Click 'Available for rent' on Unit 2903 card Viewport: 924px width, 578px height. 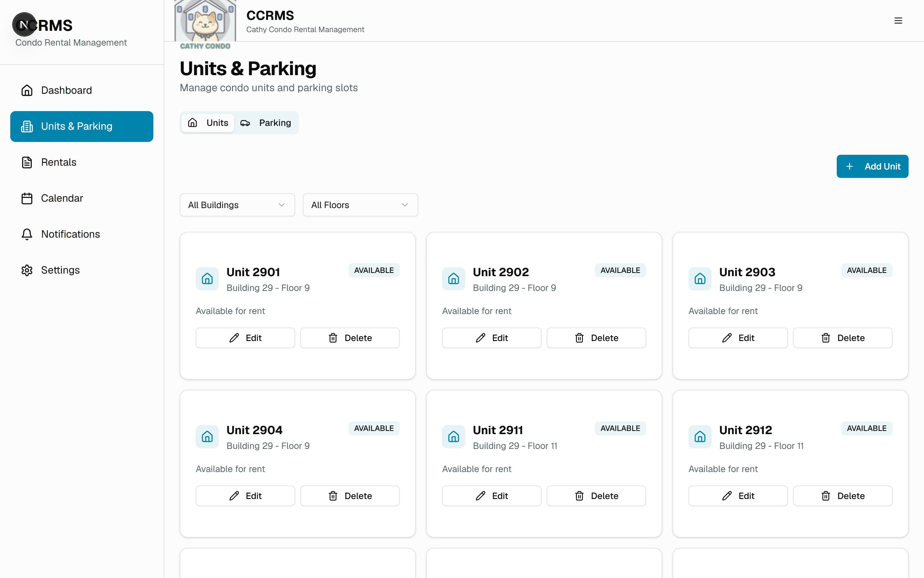coord(723,311)
